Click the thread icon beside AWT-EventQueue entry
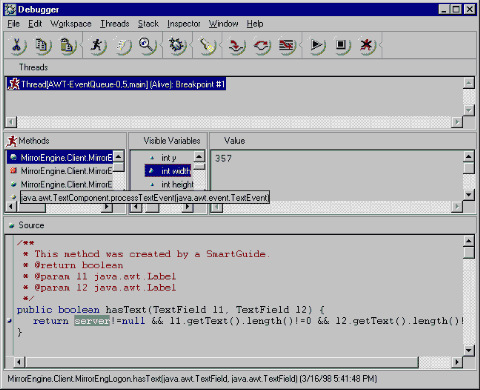Viewport: 480px width, 390px height. 13,84
